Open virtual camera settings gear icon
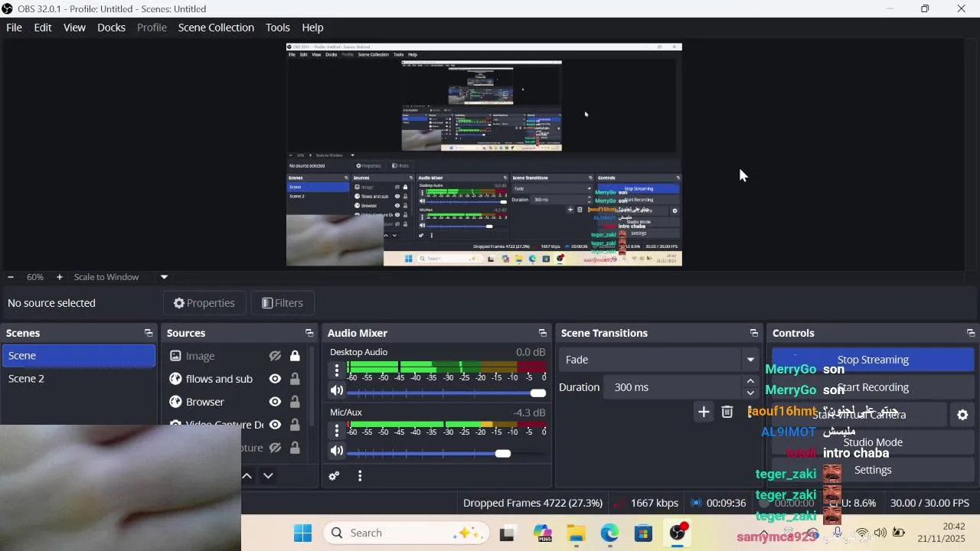The height and width of the screenshot is (551, 980). pyautogui.click(x=962, y=415)
